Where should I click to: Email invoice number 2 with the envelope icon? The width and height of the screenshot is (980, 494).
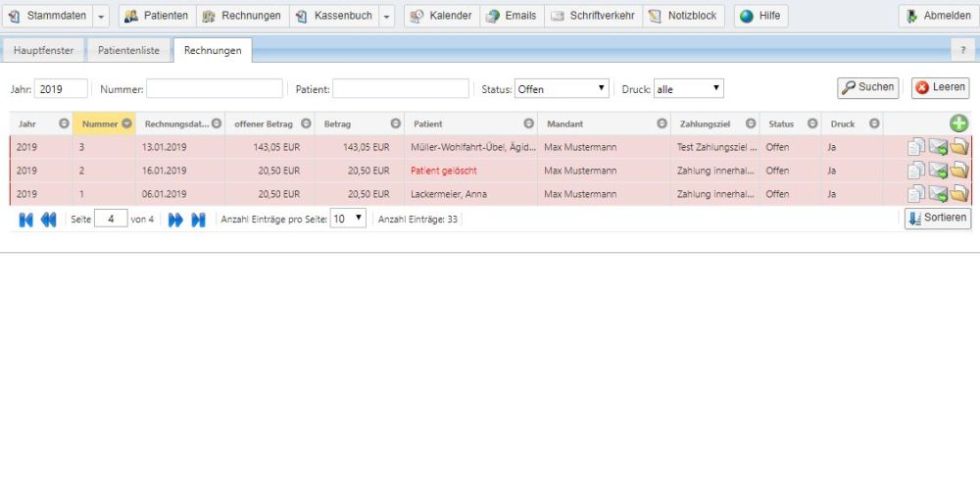click(x=938, y=171)
